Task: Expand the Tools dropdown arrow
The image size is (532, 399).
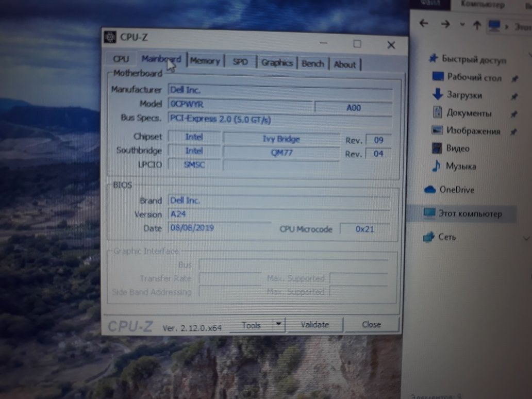Action: coord(278,324)
